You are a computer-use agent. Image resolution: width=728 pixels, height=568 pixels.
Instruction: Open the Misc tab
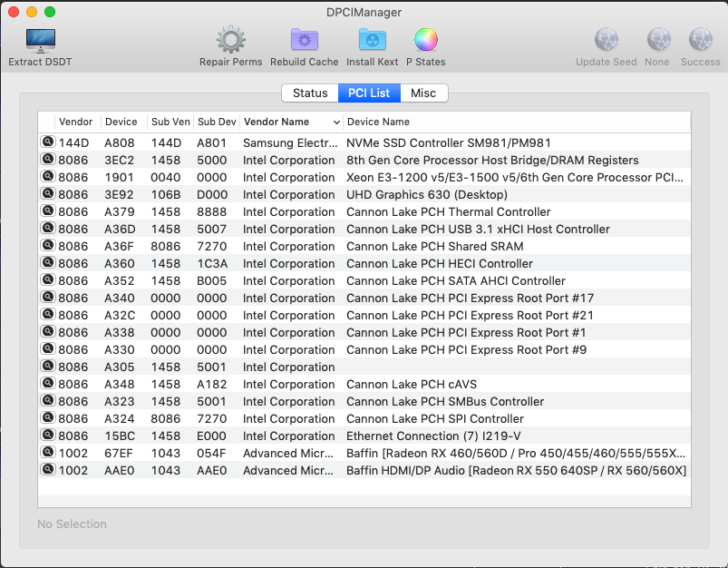423,93
